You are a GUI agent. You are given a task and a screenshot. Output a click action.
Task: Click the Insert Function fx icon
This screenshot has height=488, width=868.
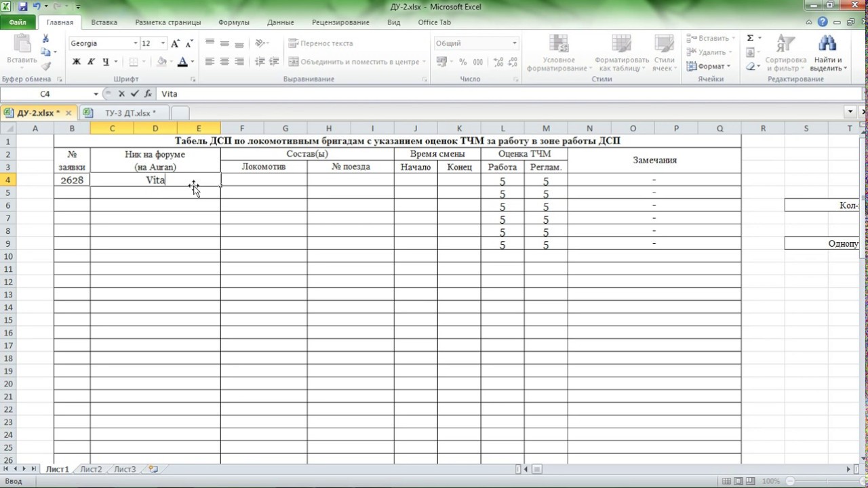point(148,94)
